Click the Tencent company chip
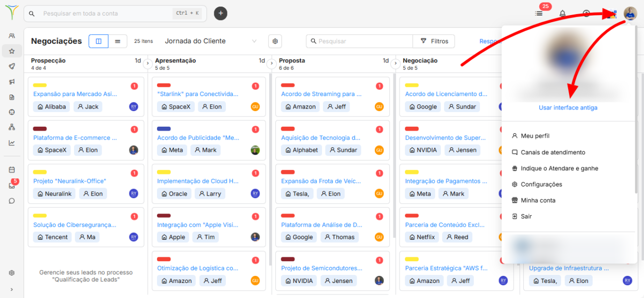 [x=52, y=237]
